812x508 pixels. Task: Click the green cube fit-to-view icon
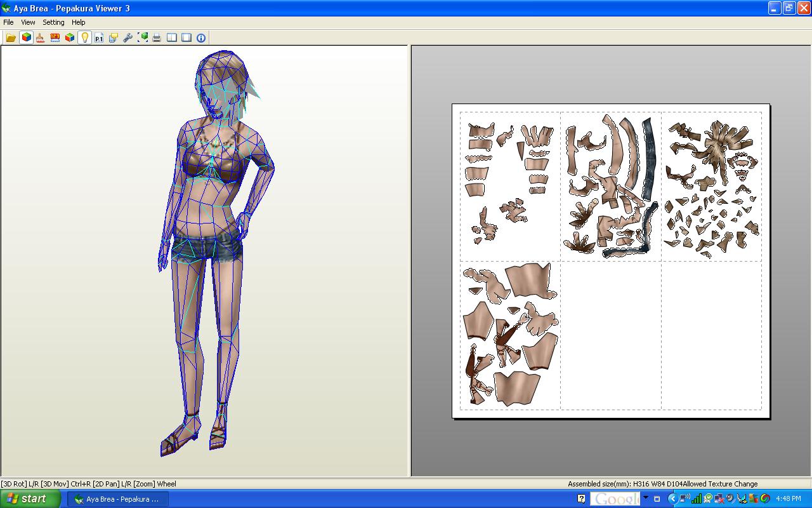pyautogui.click(x=143, y=38)
